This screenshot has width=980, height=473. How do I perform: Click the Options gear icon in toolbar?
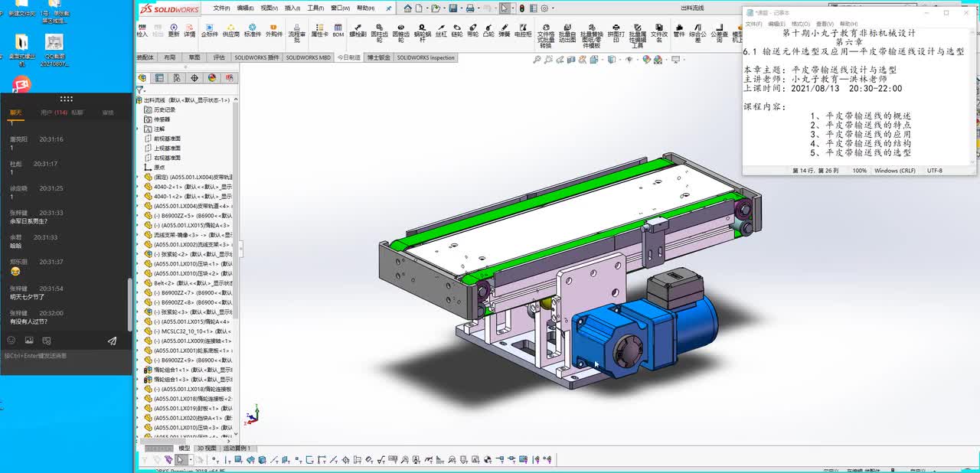pos(545,8)
